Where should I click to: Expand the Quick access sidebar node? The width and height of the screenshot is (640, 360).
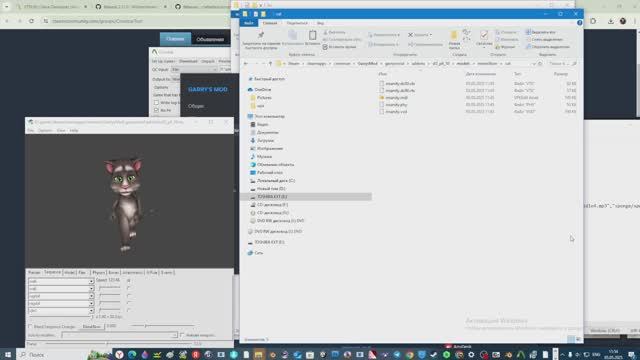coord(245,79)
